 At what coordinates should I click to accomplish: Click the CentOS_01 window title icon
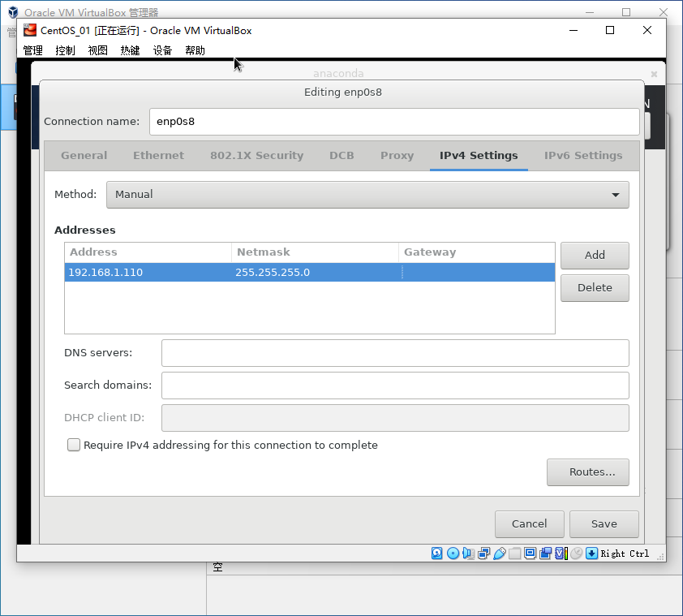tap(30, 30)
